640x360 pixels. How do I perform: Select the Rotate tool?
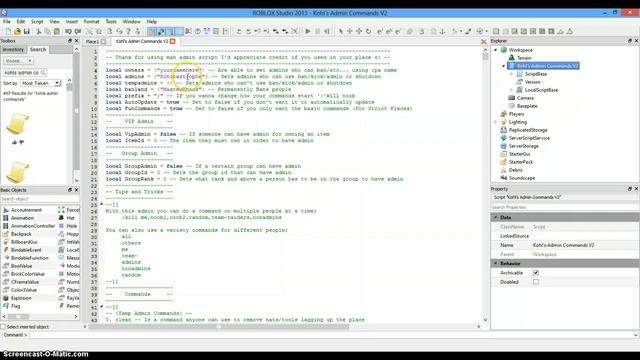pos(368,31)
